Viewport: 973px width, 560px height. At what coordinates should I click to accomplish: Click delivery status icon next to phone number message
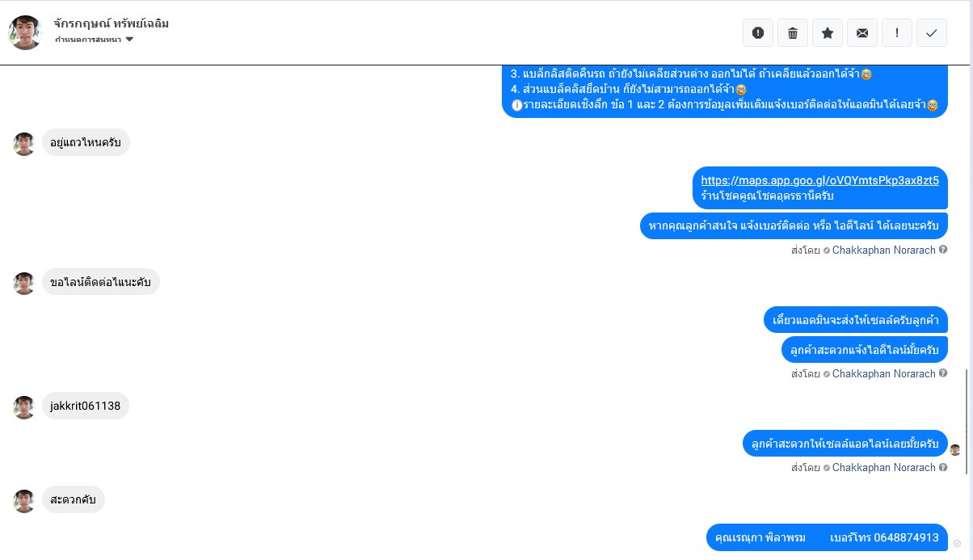click(957, 543)
